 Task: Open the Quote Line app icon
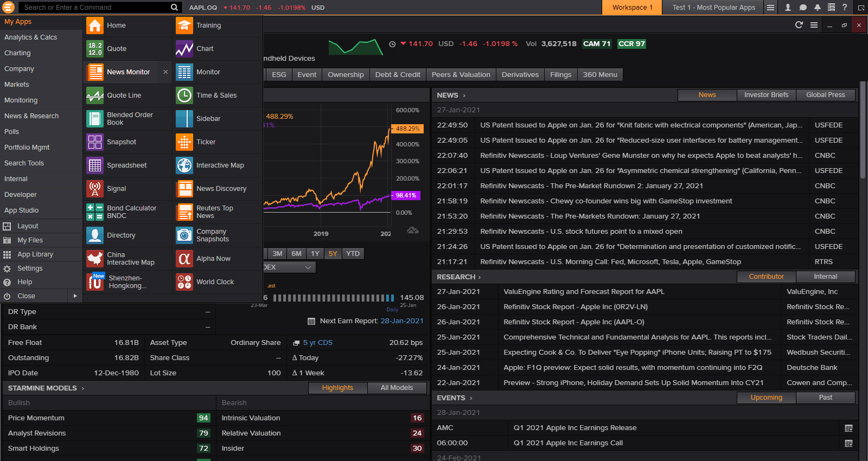[95, 95]
